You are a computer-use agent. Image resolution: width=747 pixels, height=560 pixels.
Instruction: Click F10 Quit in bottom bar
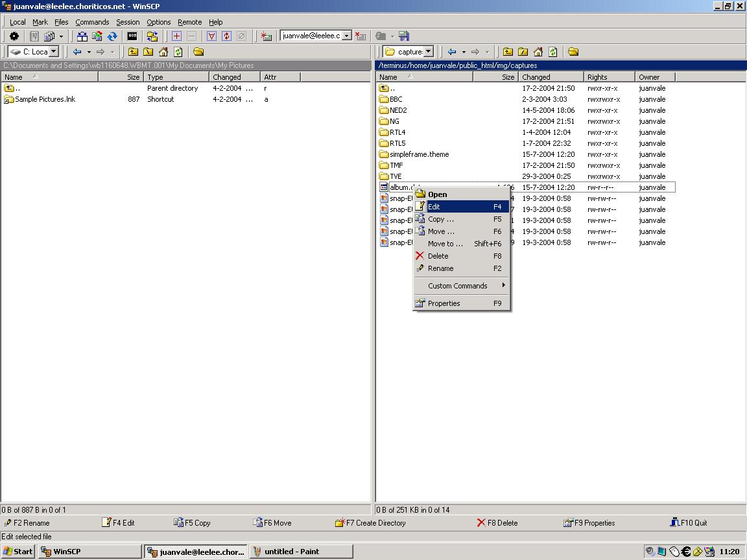pos(689,523)
